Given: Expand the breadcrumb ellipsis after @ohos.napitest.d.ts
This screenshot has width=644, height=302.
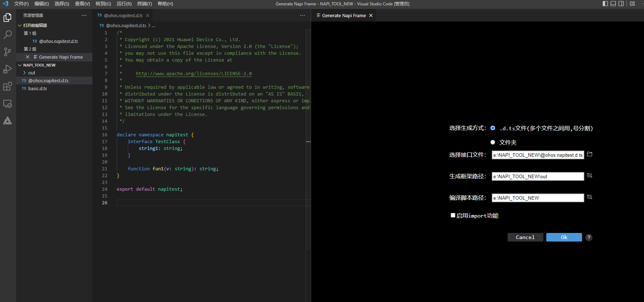Looking at the screenshot, I should pos(154,26).
